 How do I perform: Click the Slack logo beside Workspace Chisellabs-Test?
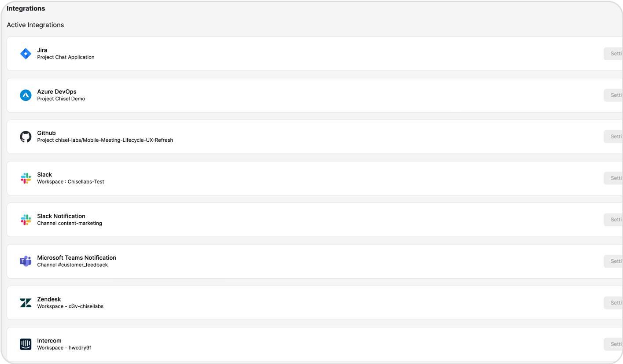tap(26, 178)
